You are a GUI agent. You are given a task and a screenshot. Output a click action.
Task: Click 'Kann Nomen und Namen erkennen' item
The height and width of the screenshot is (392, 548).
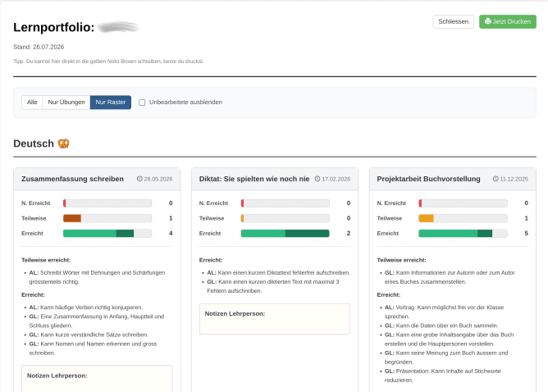tap(93, 349)
